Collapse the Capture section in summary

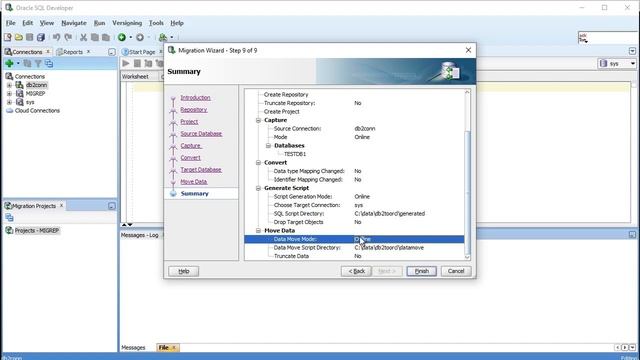[x=258, y=120]
